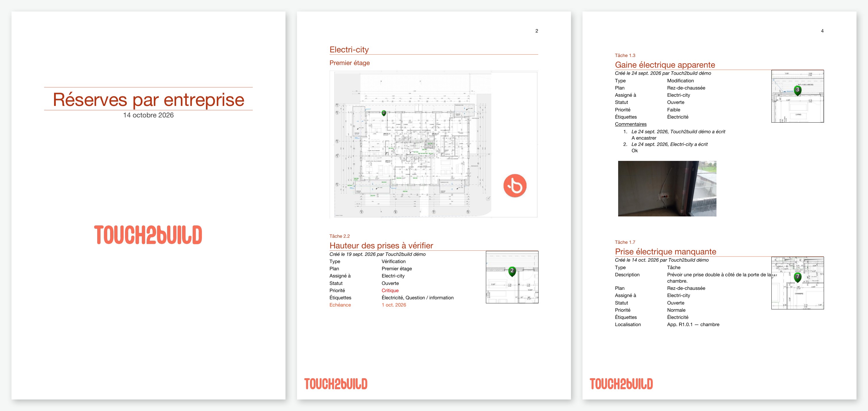Click the localisation App. R1.0.1 — chambre
Image resolution: width=868 pixels, height=411 pixels.
click(693, 325)
